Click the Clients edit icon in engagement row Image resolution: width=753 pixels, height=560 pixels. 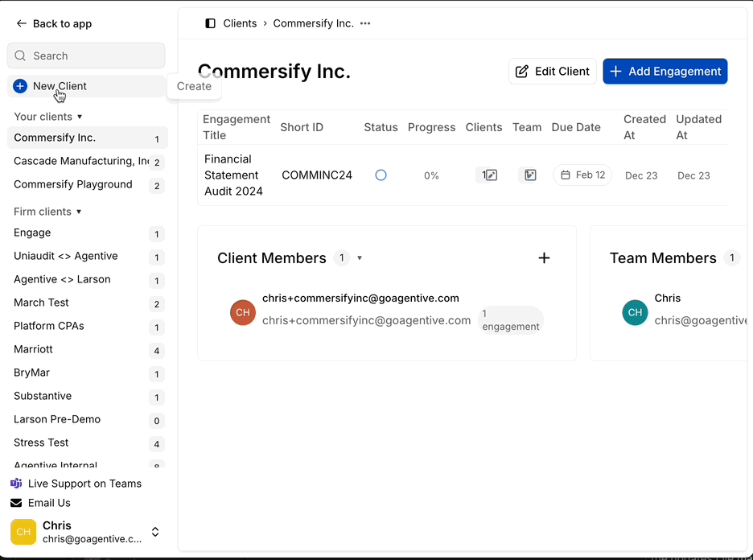(x=490, y=175)
